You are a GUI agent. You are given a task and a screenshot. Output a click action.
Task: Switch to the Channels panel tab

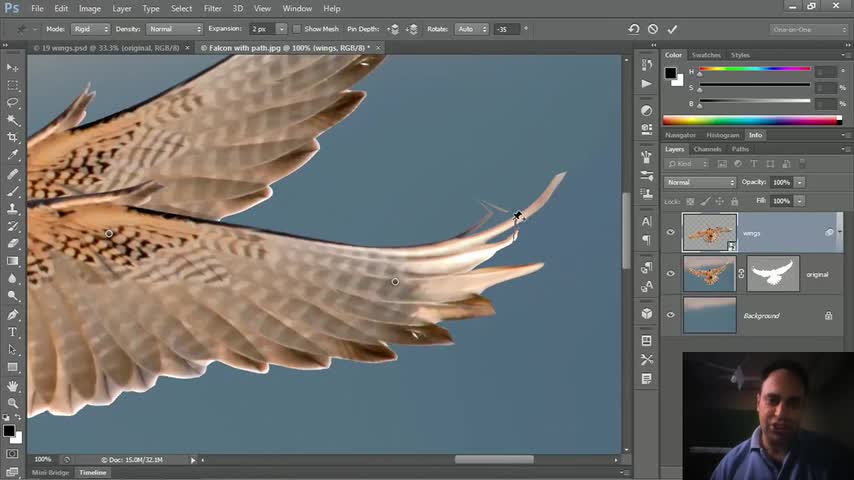tap(707, 149)
